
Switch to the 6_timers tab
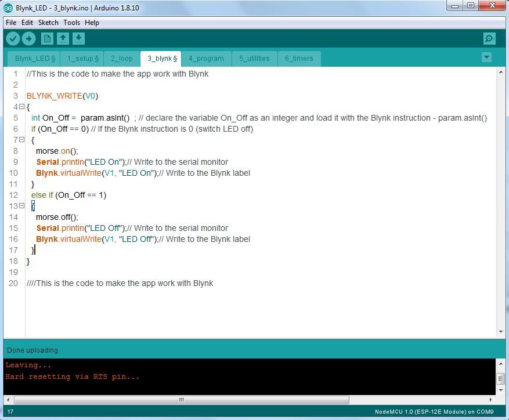(299, 59)
